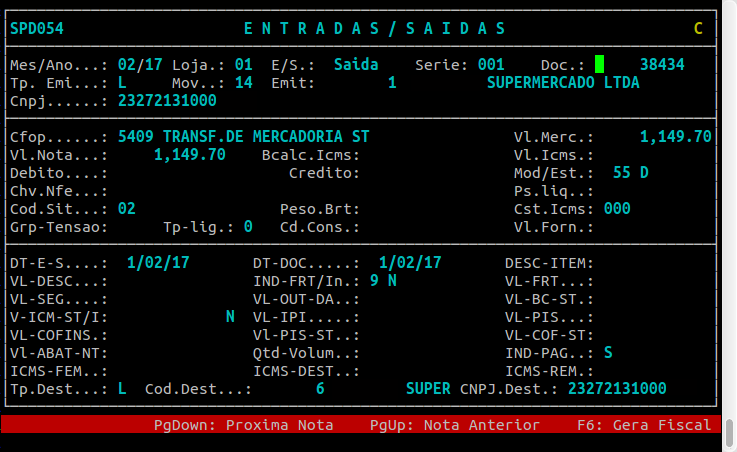Click the Cst.Icms value 000
Viewport: 737px width, 452px height.
617,208
